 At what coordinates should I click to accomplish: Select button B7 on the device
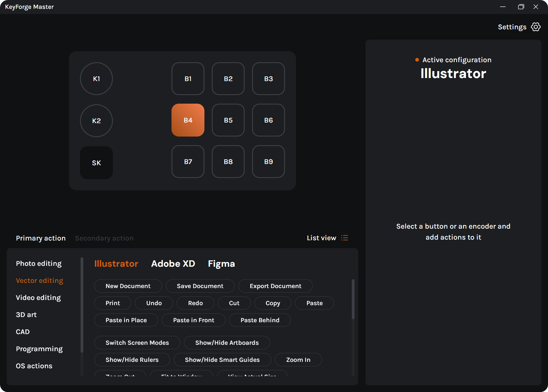pos(188,162)
